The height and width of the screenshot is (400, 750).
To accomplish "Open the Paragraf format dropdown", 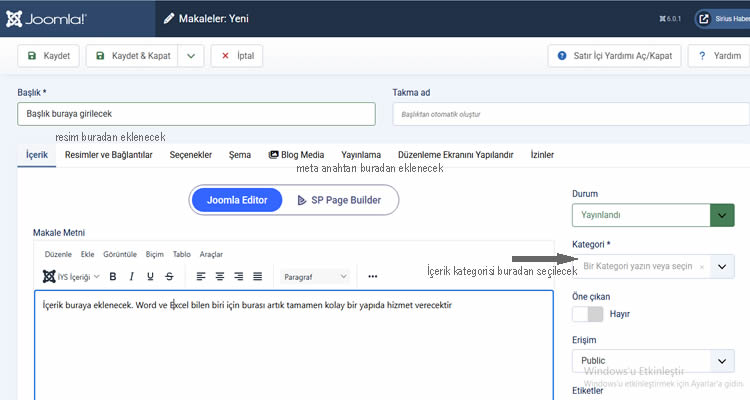I will click(316, 276).
